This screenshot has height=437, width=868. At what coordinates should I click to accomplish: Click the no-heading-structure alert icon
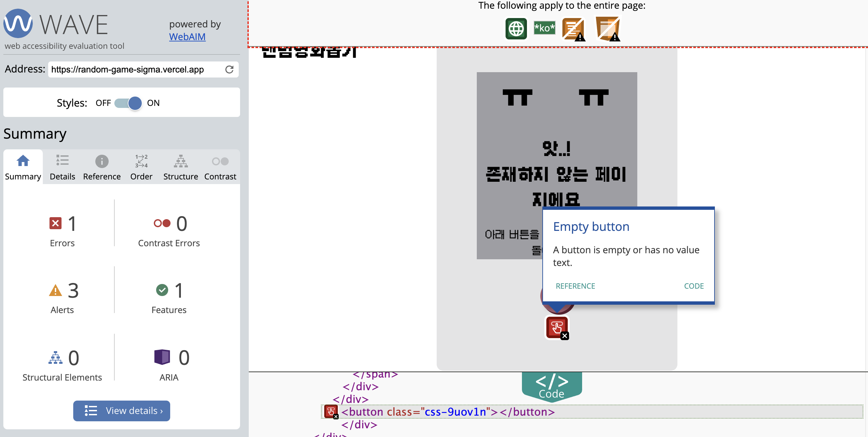(573, 29)
